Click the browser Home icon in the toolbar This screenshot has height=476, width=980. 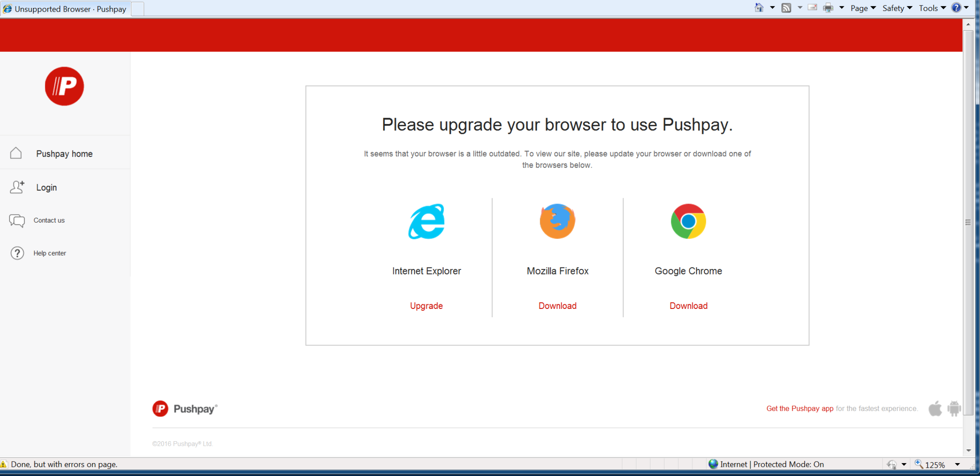[x=759, y=7]
